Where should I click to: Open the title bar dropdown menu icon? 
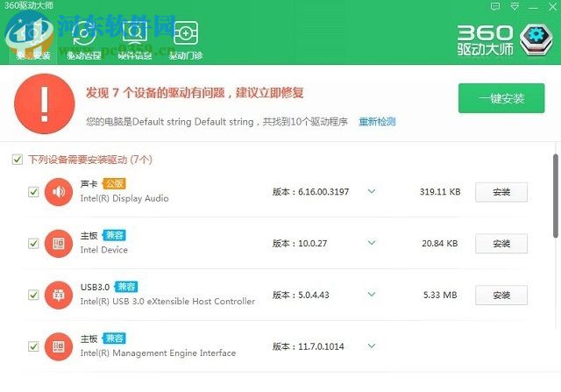point(515,6)
